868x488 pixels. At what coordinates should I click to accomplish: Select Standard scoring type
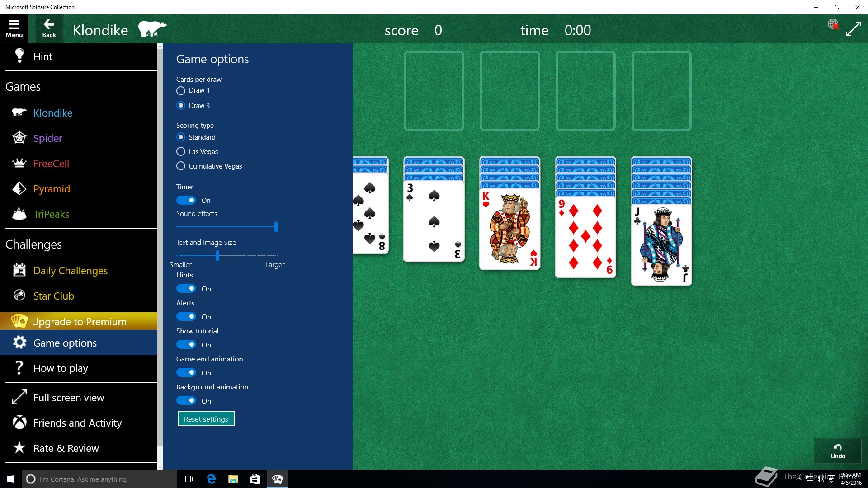(181, 137)
